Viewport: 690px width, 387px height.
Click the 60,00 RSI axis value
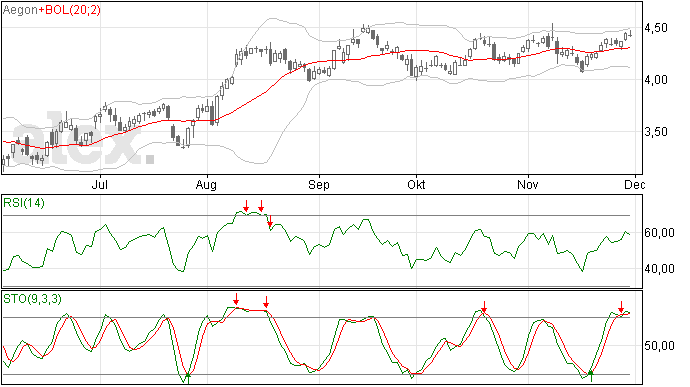pos(659,233)
